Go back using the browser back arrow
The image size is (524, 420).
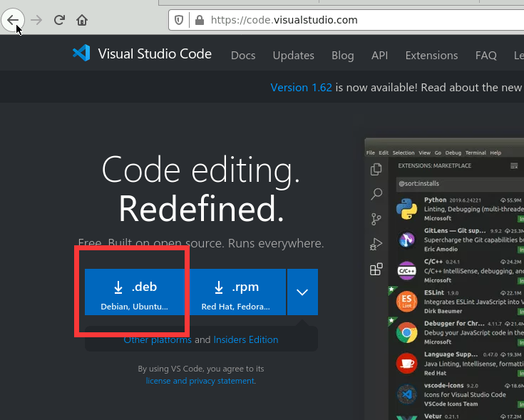click(x=13, y=20)
